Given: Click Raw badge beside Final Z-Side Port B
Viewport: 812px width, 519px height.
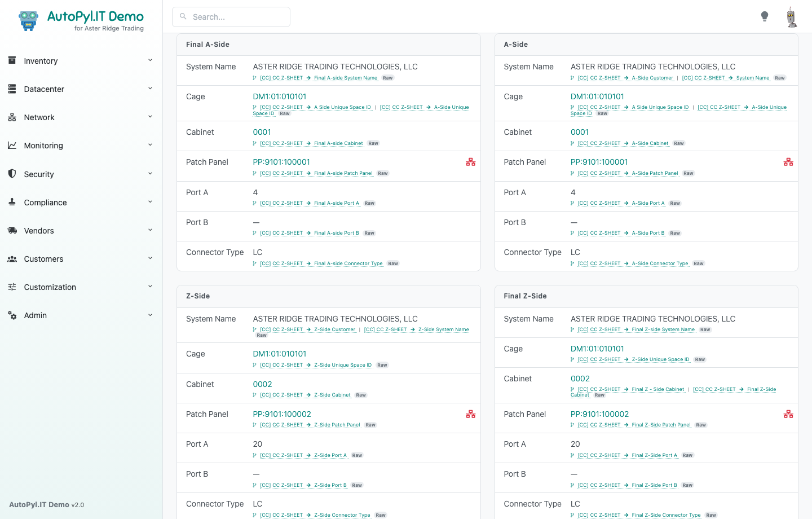Looking at the screenshot, I should click(x=687, y=485).
